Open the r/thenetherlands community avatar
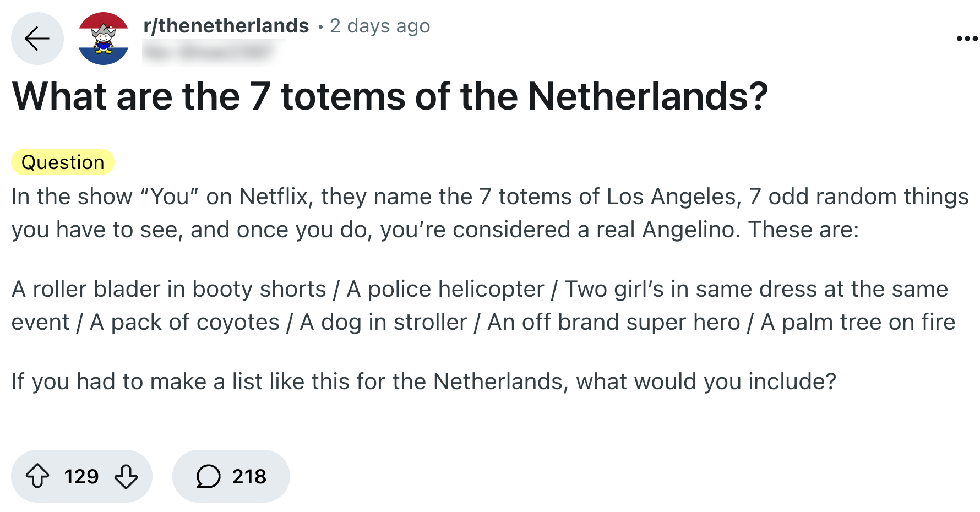 (104, 39)
